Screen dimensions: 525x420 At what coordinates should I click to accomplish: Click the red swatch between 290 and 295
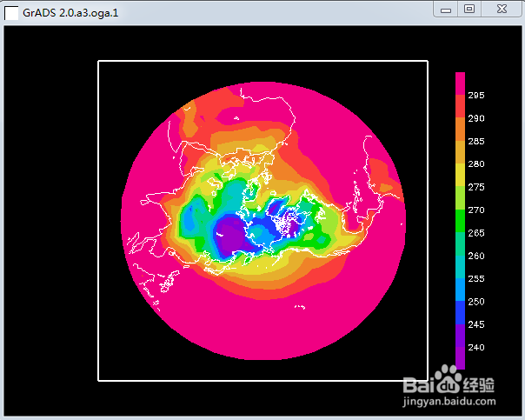pos(460,106)
